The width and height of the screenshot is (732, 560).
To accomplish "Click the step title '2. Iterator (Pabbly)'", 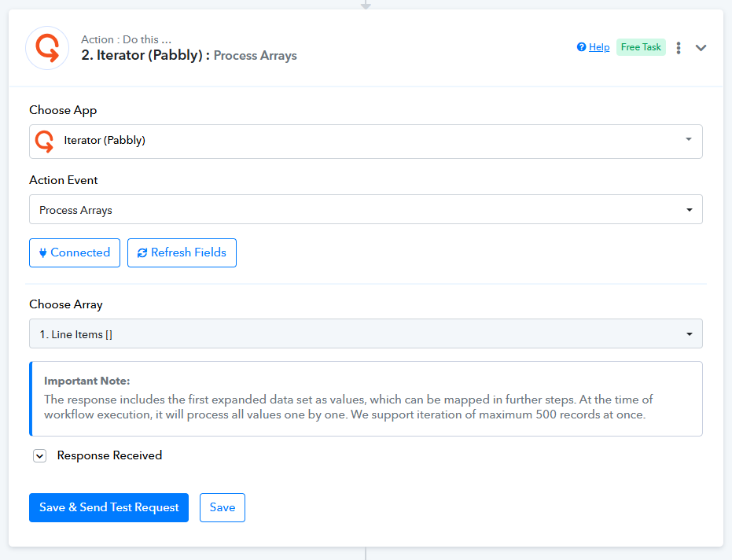I will 145,56.
